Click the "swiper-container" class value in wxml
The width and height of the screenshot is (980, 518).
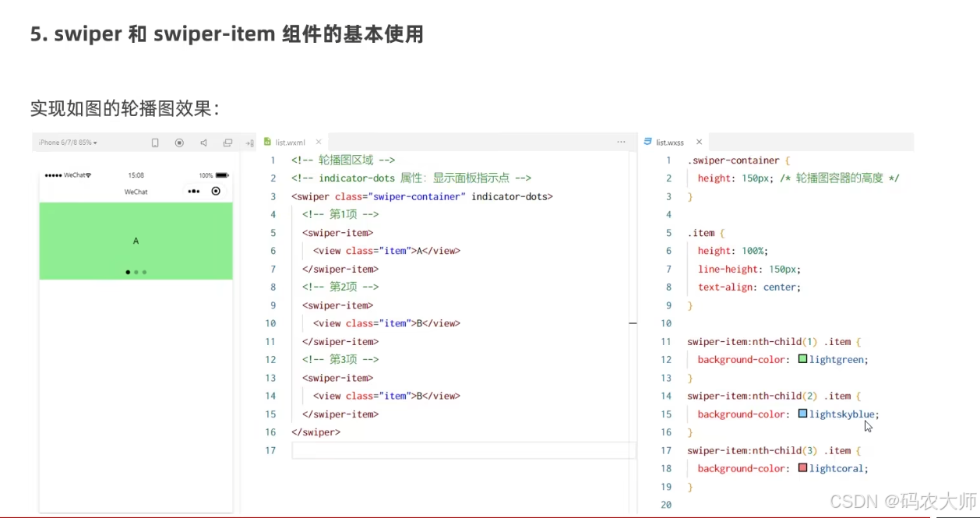click(x=417, y=196)
